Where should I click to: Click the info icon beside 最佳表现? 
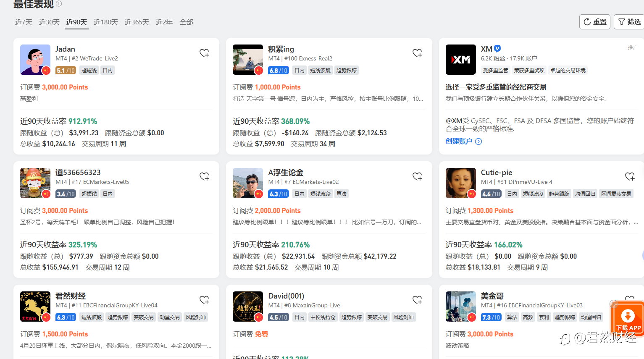click(59, 4)
